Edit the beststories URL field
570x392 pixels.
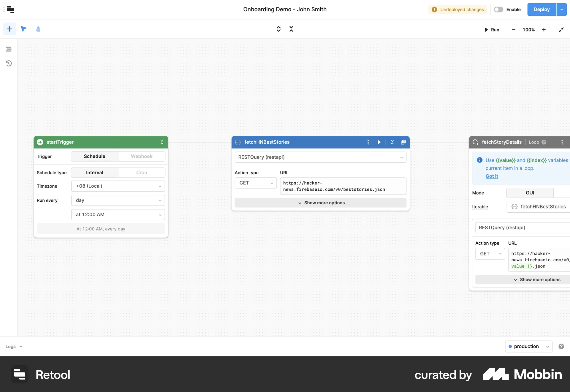pyautogui.click(x=343, y=186)
